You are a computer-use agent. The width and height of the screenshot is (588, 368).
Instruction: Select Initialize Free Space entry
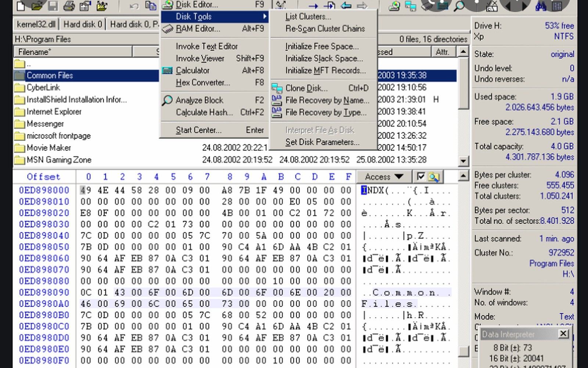coord(324,46)
